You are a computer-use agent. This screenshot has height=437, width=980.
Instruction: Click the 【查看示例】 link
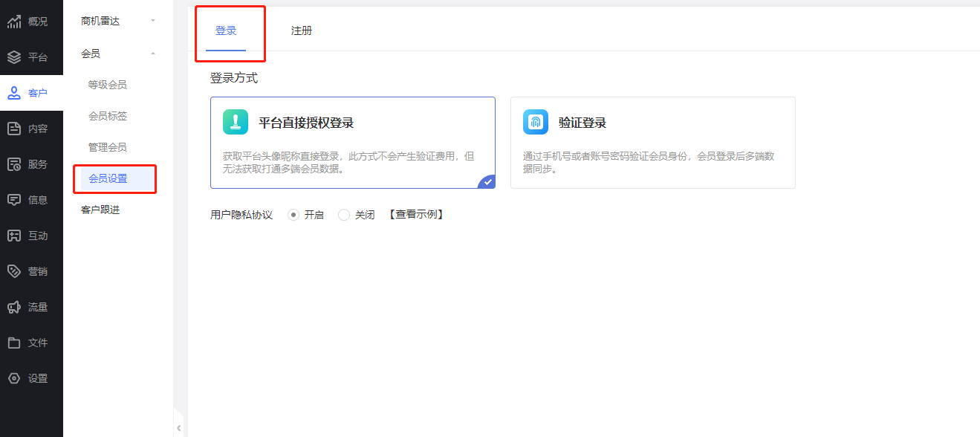[x=416, y=215]
